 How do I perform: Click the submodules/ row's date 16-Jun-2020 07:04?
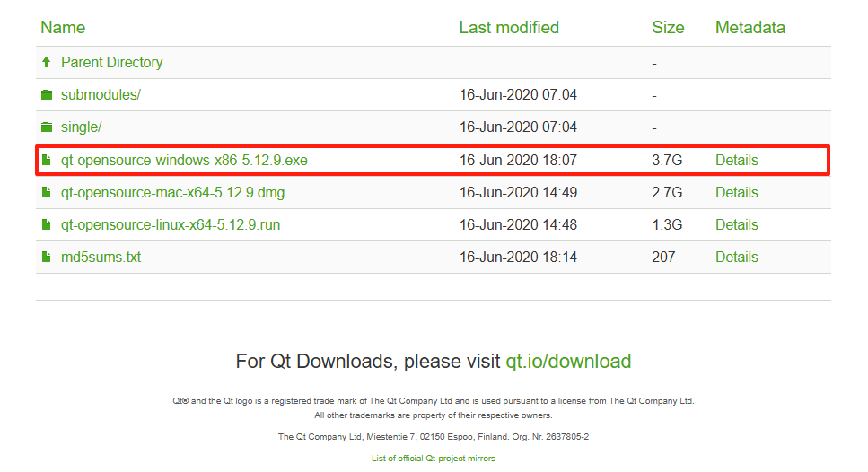tap(518, 94)
